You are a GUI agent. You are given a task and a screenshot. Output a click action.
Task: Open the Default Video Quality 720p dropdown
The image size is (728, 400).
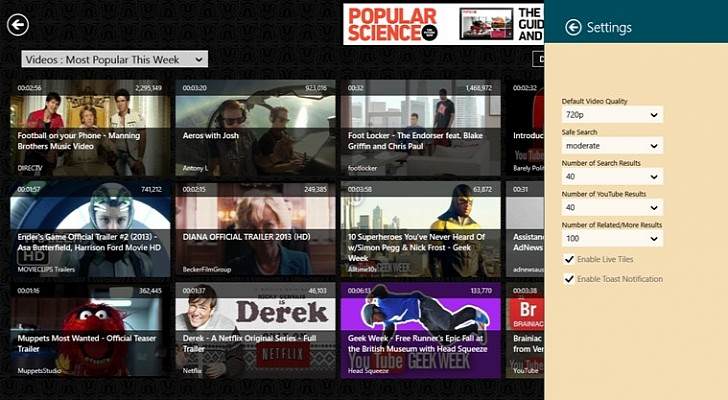612,115
